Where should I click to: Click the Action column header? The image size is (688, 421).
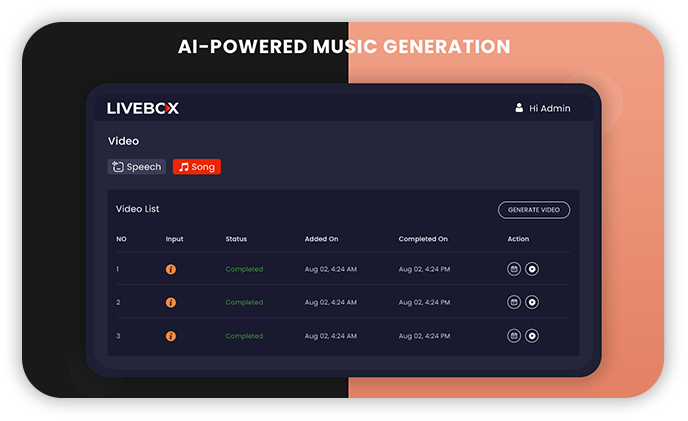pyautogui.click(x=518, y=239)
